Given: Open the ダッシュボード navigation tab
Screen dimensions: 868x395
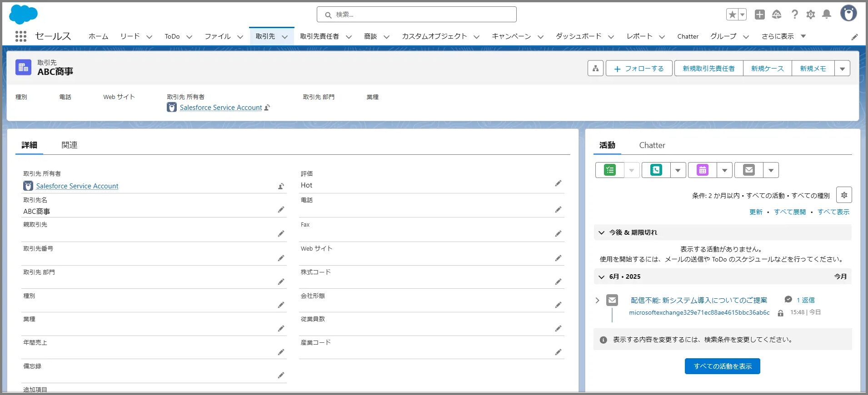Looking at the screenshot, I should (579, 36).
